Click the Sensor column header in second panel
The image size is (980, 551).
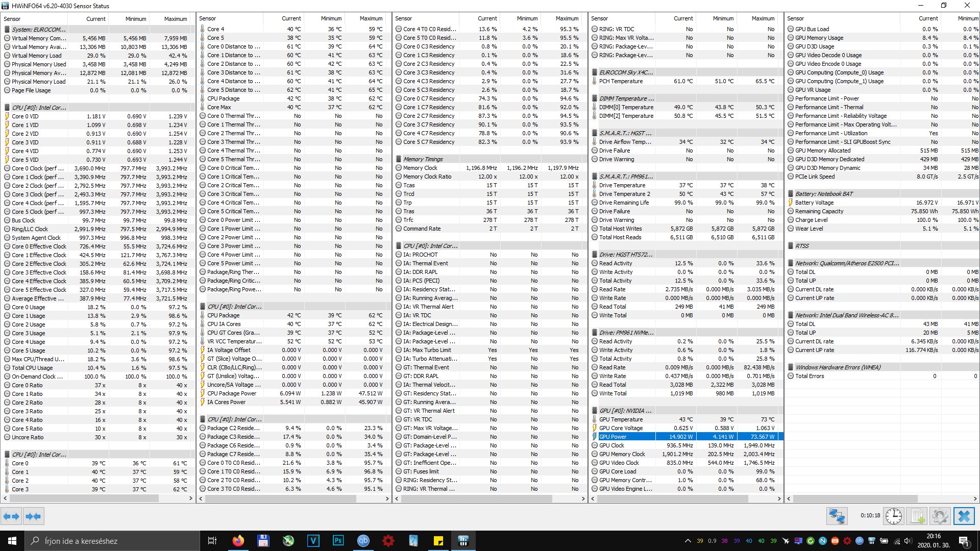point(207,18)
